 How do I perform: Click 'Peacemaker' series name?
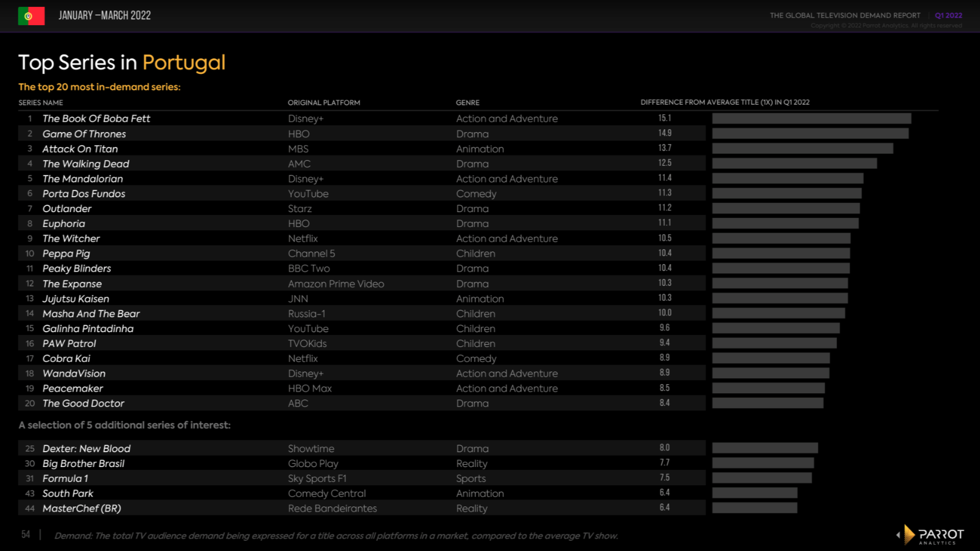pos(73,388)
